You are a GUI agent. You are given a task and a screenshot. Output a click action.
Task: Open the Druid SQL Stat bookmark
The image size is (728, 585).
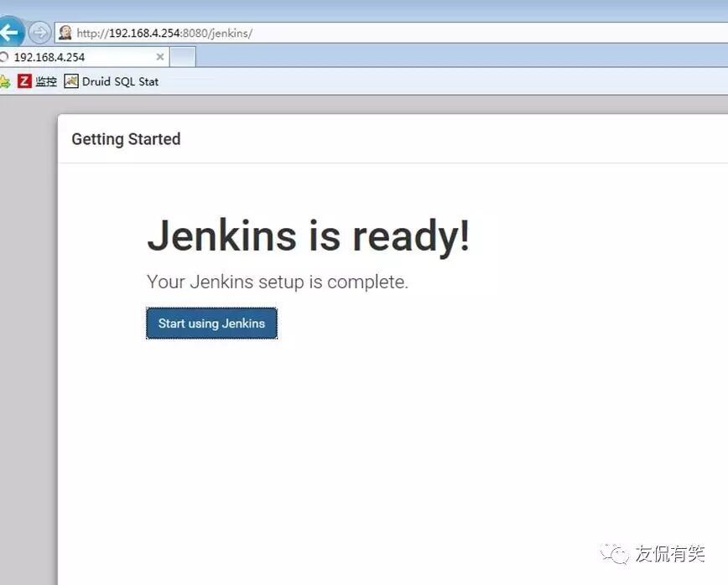click(x=112, y=81)
